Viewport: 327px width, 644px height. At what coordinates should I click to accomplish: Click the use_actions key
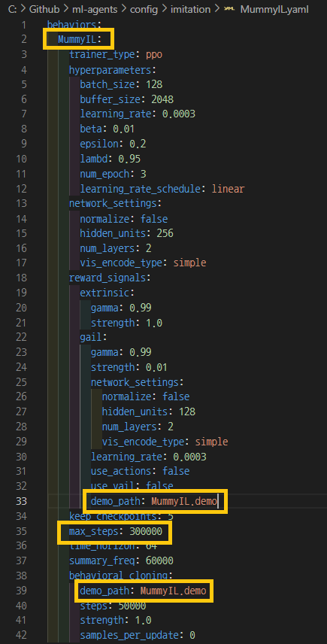(124, 471)
